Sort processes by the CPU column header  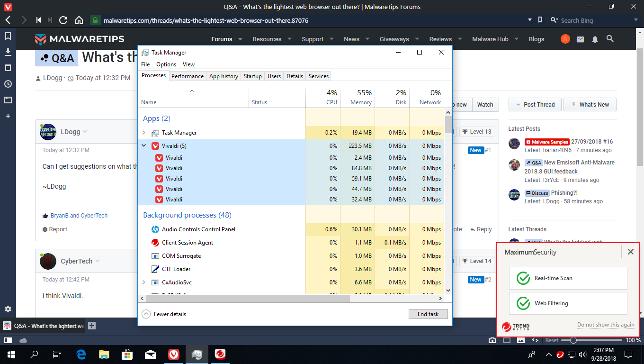point(323,97)
